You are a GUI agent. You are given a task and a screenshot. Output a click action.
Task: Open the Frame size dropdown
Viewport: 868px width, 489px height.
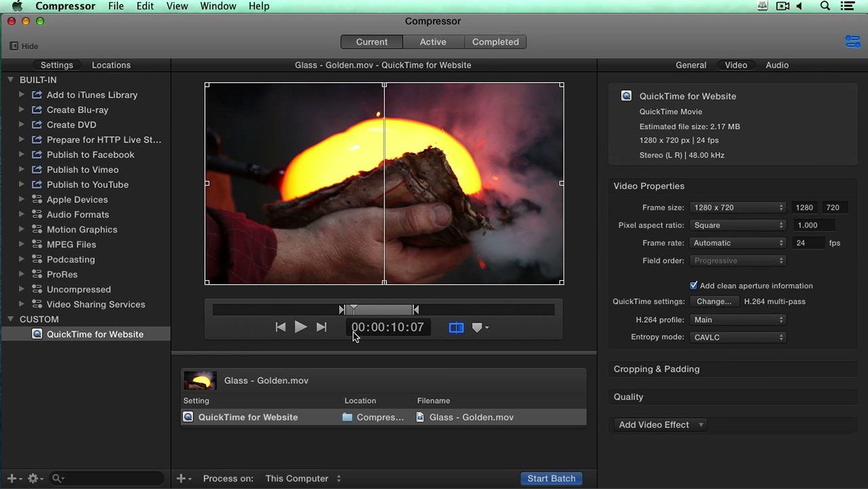(738, 208)
